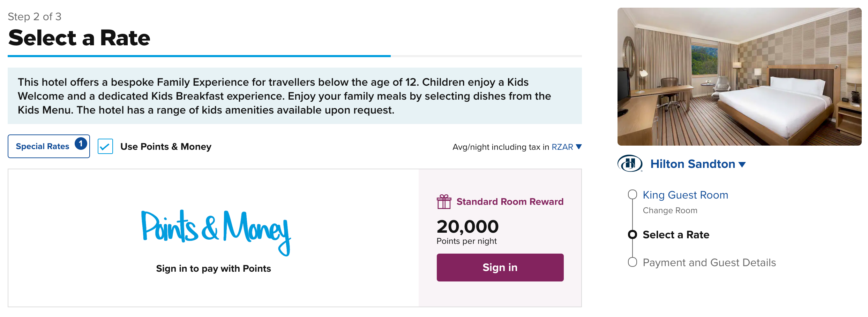Click the Payment and Guest Details circle

coord(632,262)
